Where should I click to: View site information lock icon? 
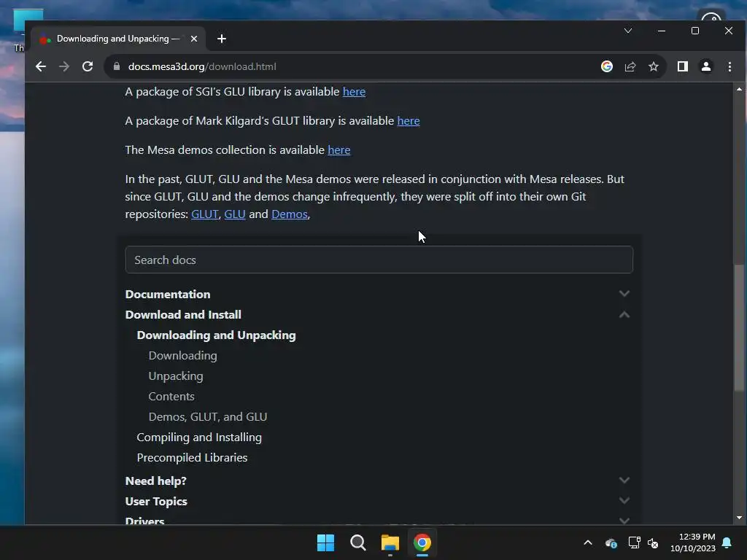[x=117, y=66]
